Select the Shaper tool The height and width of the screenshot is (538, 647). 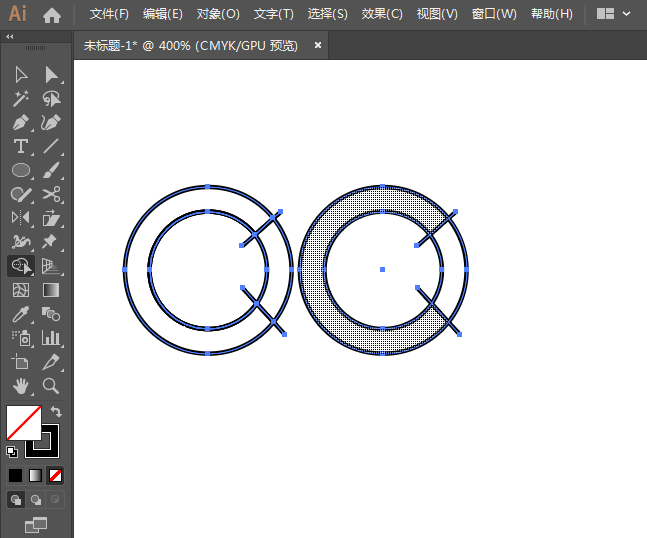[21, 194]
